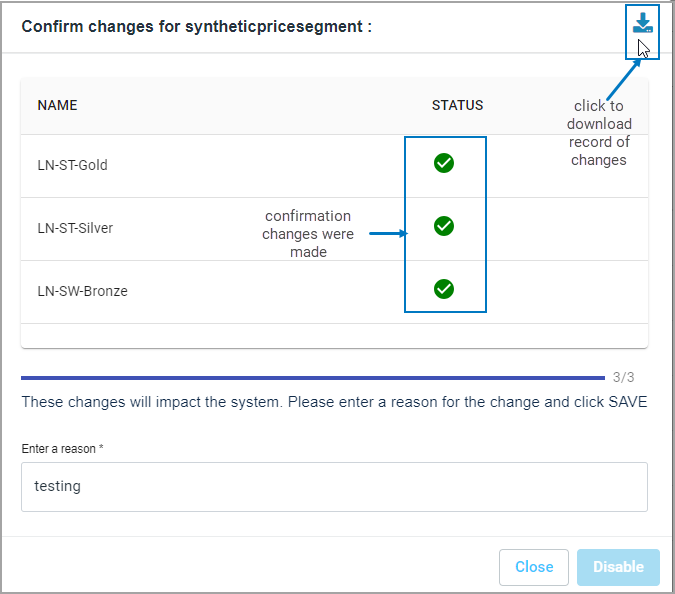This screenshot has width=675, height=594.
Task: Select the LN-ST-Gold row name
Action: pyautogui.click(x=72, y=165)
